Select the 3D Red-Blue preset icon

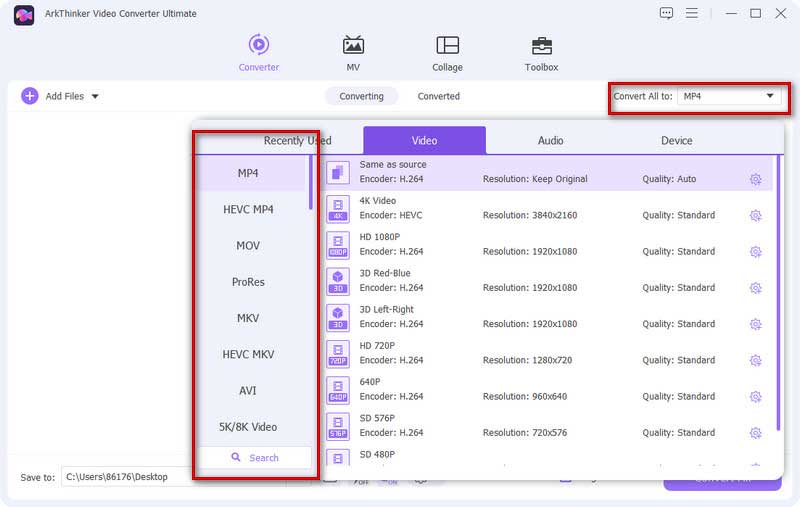[x=338, y=282]
